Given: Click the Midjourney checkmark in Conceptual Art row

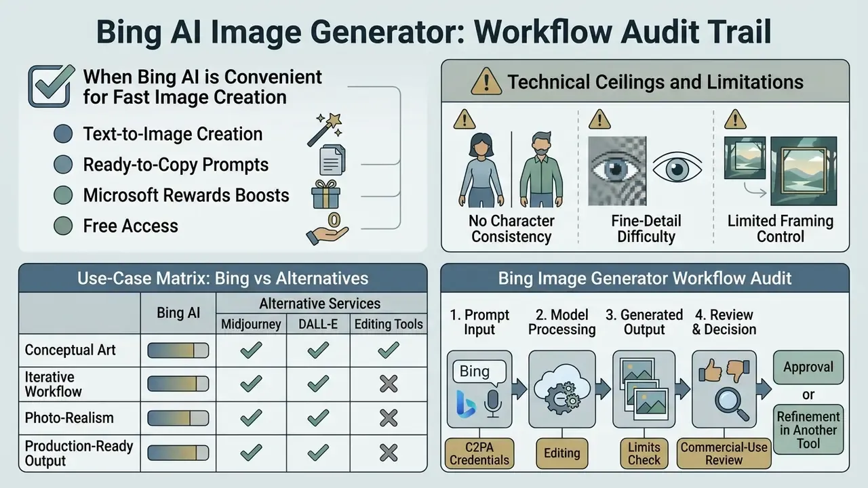Looking at the screenshot, I should [x=251, y=350].
